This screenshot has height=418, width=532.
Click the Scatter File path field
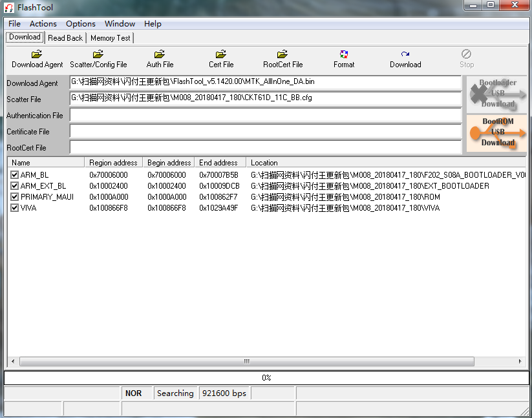coord(265,98)
